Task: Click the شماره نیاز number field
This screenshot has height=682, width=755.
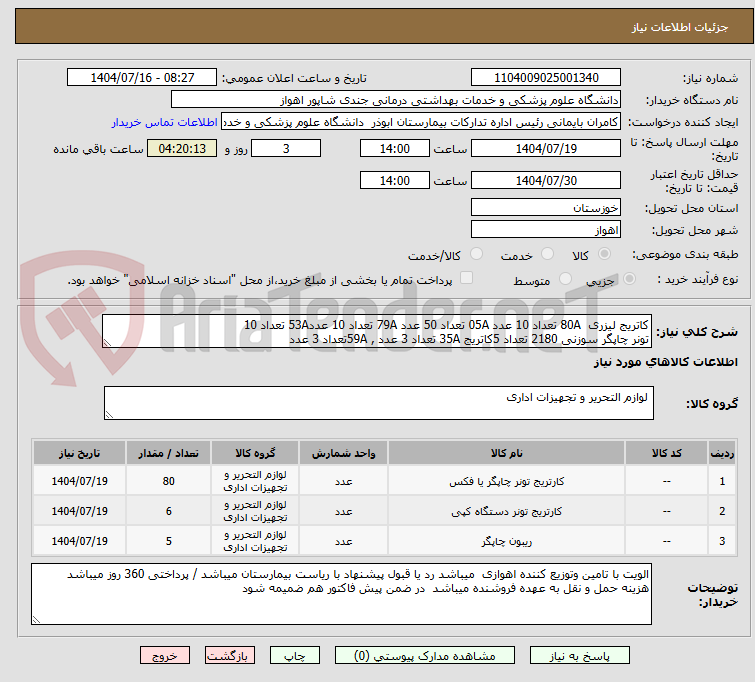Action: tap(546, 78)
